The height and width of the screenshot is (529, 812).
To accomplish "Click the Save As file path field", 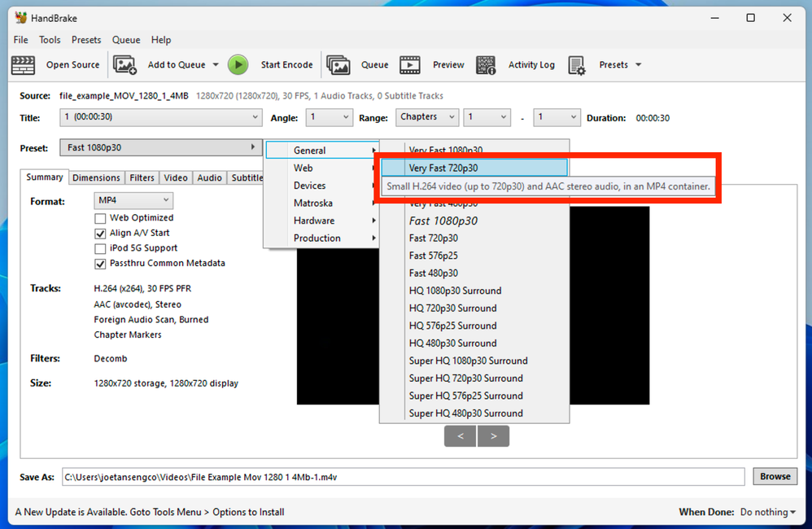I will pos(404,477).
